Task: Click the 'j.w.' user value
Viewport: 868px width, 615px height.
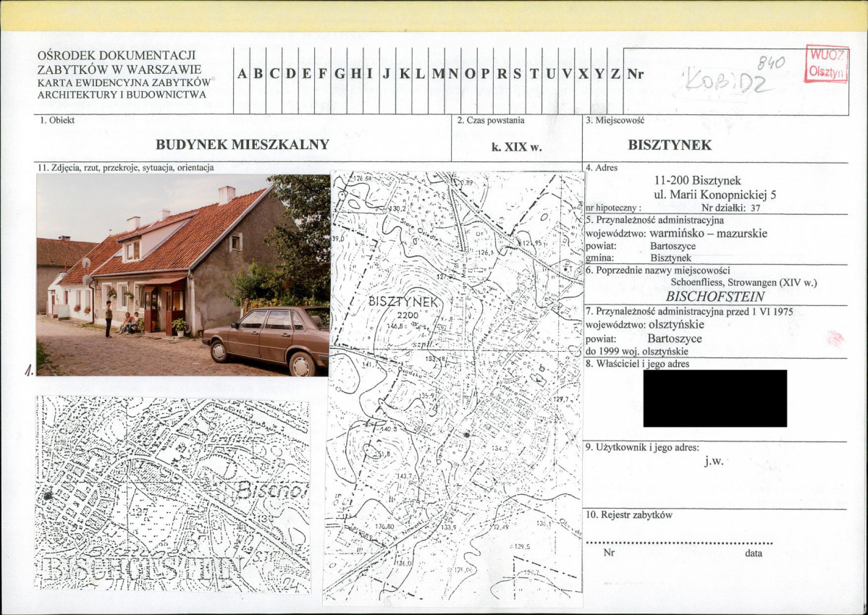Action: click(x=714, y=461)
